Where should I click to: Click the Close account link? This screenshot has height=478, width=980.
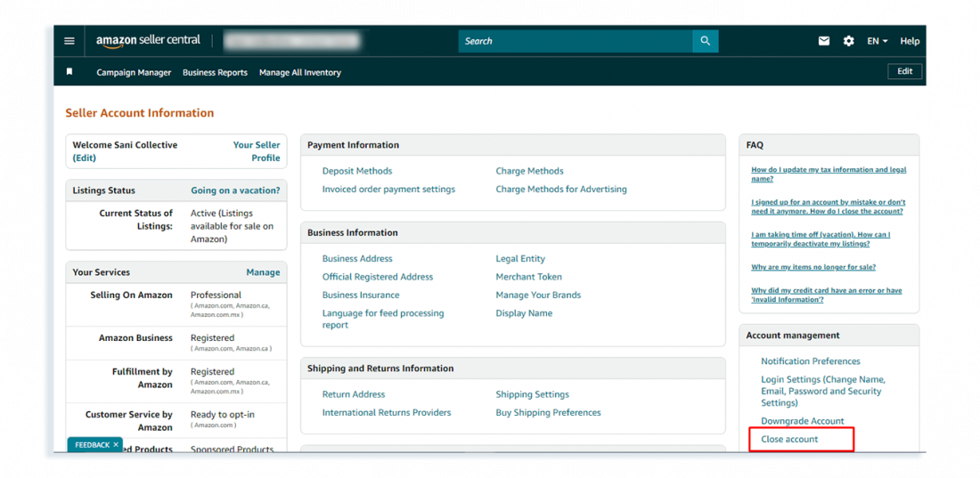click(x=789, y=439)
